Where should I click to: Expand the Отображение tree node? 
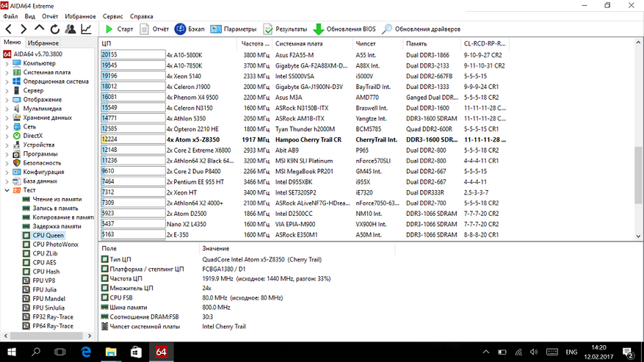click(x=7, y=100)
